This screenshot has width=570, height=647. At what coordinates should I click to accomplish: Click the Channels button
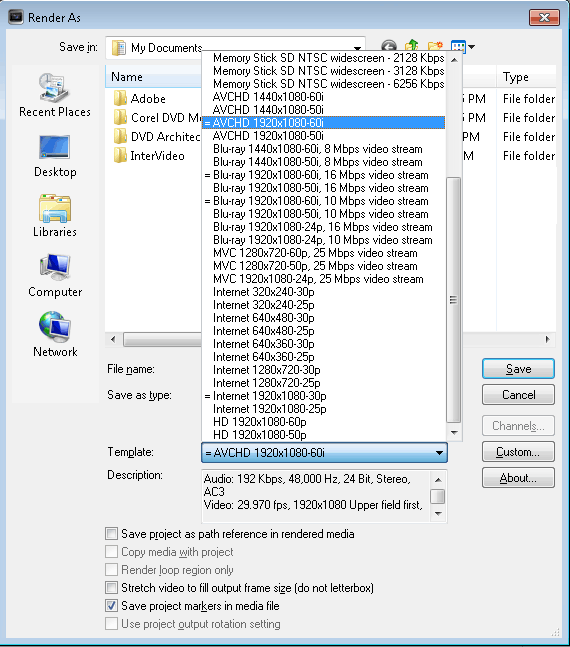pos(518,425)
